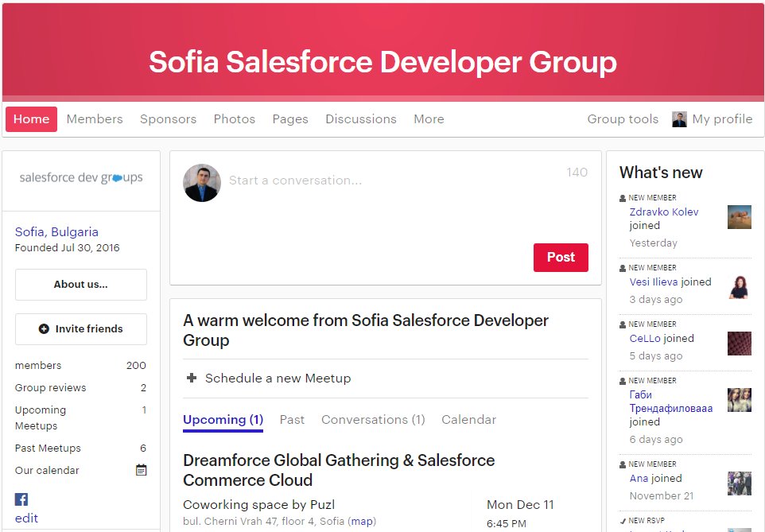Image resolution: width=765 pixels, height=532 pixels.
Task: Open Zdravko Kolev's profile link
Action: pyautogui.click(x=663, y=212)
